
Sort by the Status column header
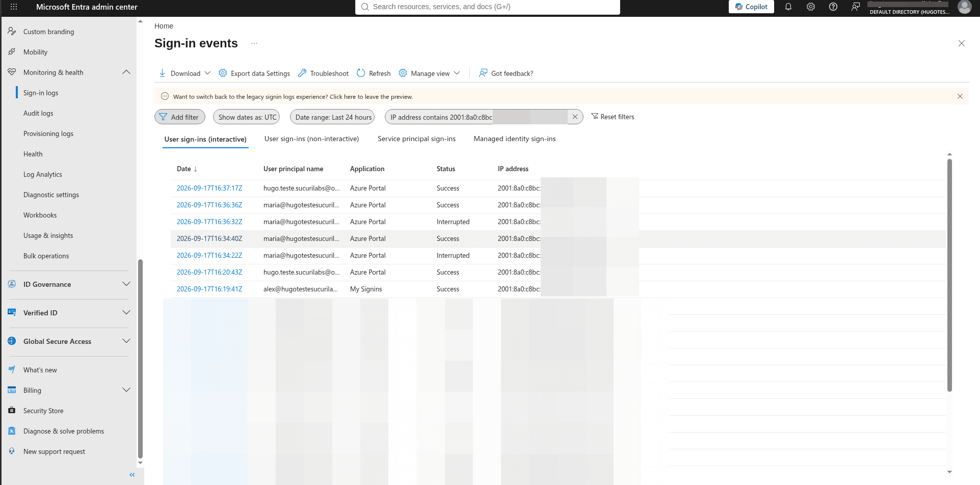(446, 169)
